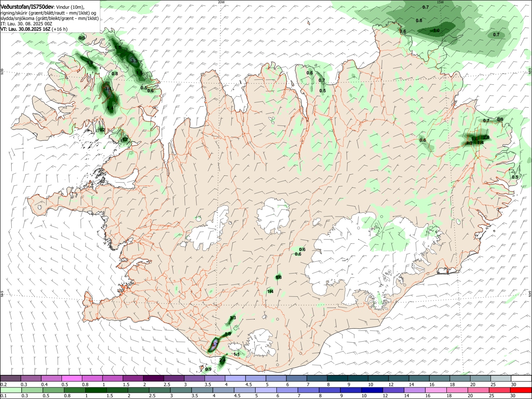532x399 pixels.
Task: Select the light lavender 4 swatch in top legend row
Action: click(x=235, y=378)
